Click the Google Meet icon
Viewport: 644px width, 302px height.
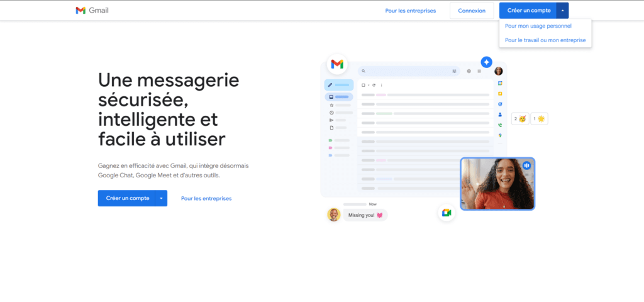[x=446, y=213]
